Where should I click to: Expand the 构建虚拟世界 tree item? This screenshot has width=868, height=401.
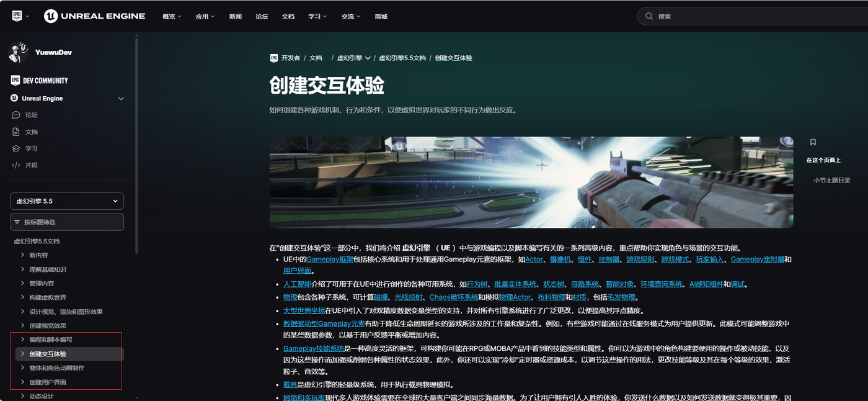click(x=23, y=297)
